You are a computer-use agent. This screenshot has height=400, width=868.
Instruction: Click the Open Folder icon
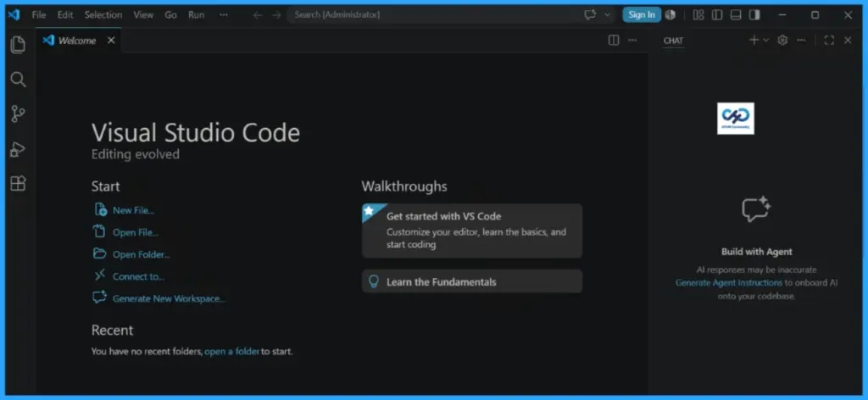pyautogui.click(x=100, y=253)
